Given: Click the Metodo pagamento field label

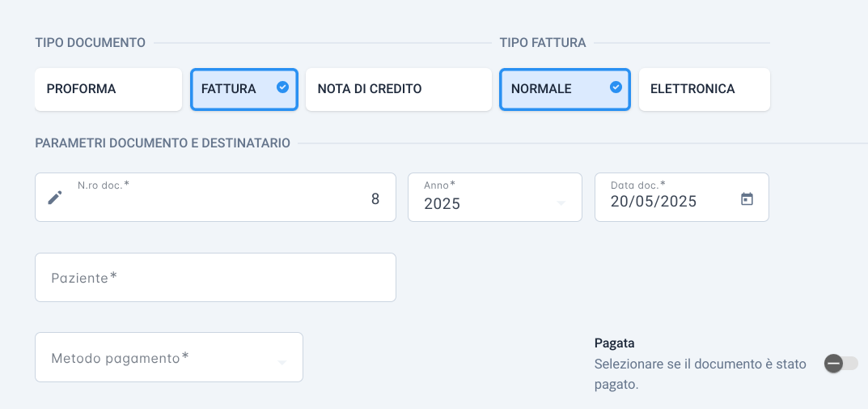Looking at the screenshot, I should [x=120, y=358].
